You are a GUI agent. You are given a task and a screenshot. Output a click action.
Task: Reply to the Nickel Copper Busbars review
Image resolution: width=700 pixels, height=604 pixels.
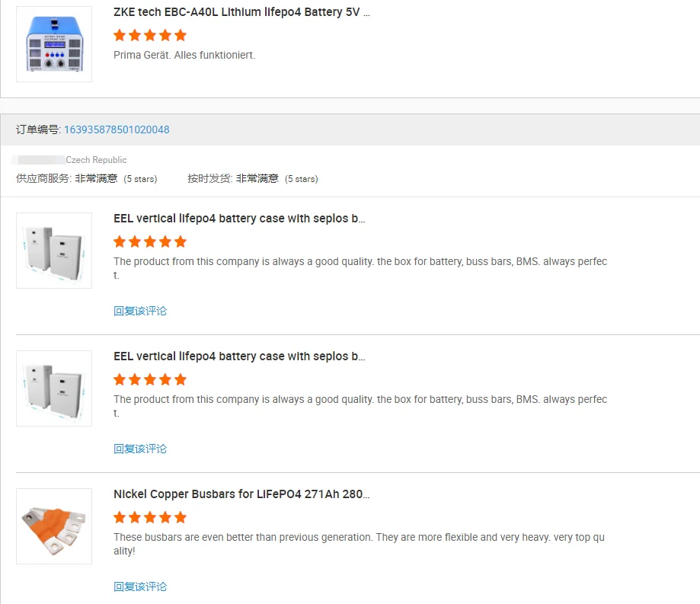[140, 586]
